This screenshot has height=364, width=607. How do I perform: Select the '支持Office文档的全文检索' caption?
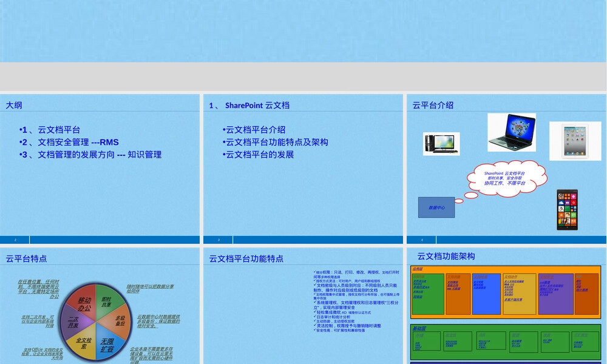click(x=42, y=354)
